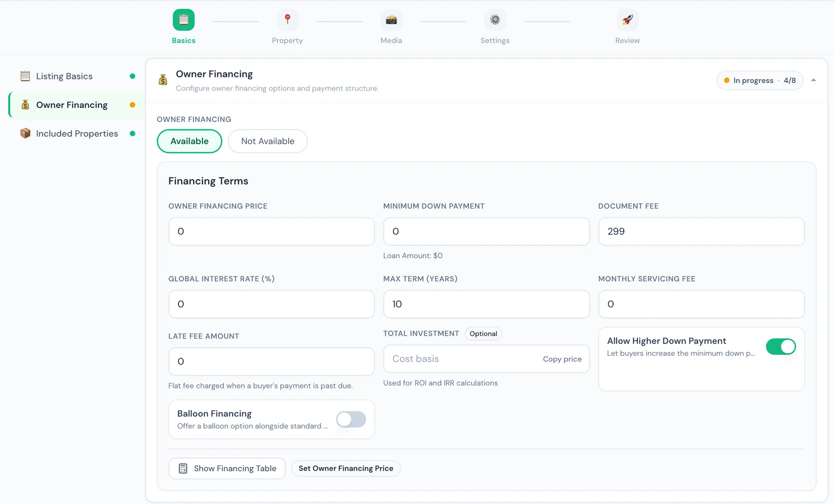Click the In progress 4/8 status badge
The image size is (834, 504).
760,80
